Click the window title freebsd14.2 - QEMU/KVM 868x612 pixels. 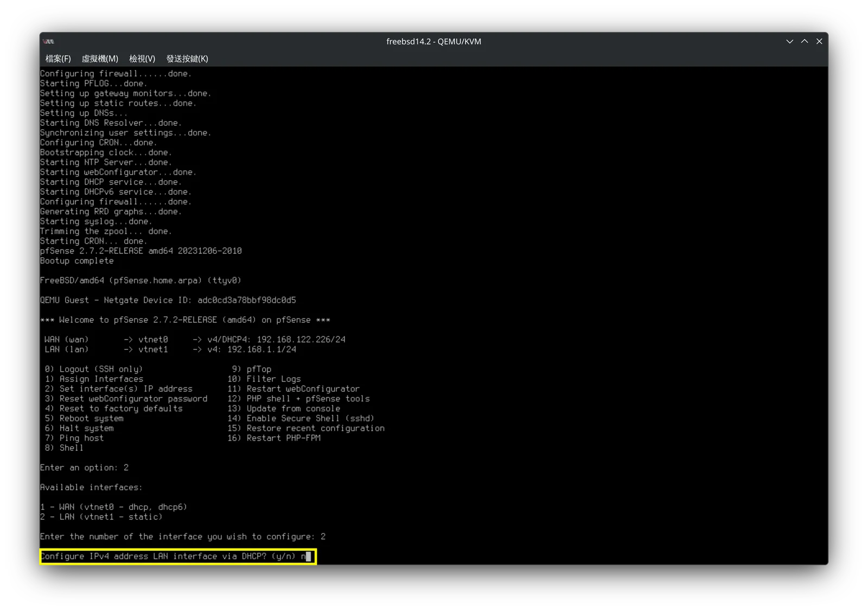point(433,41)
